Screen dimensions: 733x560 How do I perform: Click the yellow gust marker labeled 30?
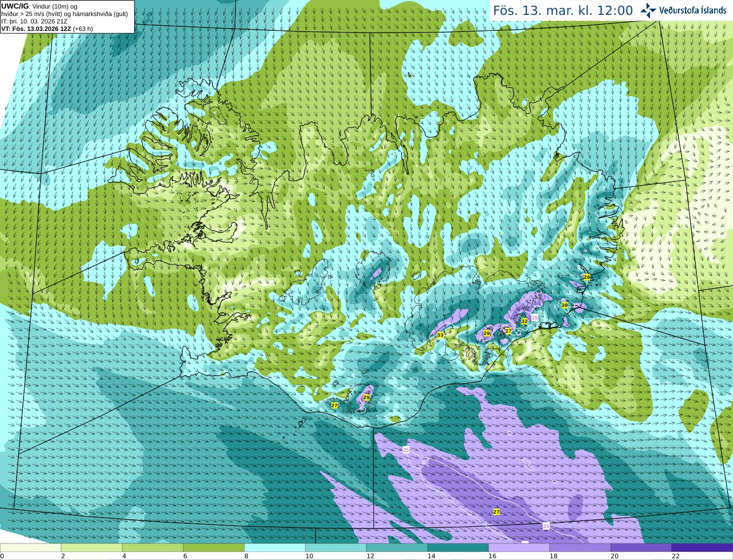565,305
